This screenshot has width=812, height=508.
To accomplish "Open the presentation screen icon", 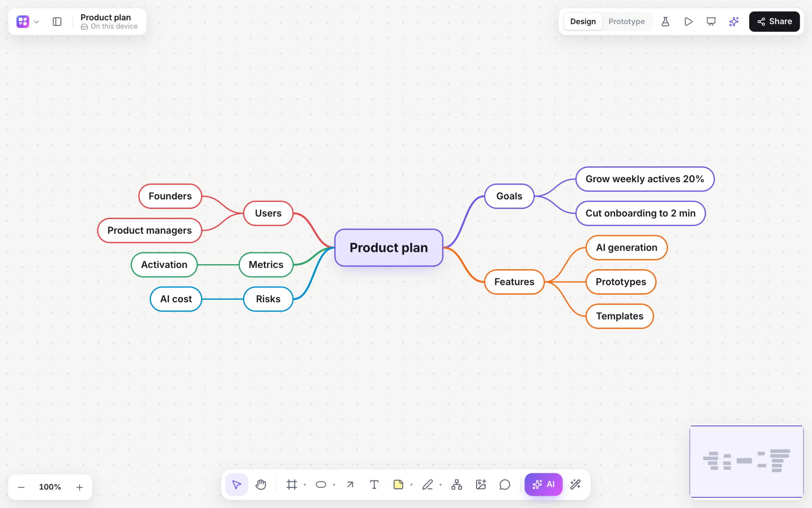I will coord(711,22).
